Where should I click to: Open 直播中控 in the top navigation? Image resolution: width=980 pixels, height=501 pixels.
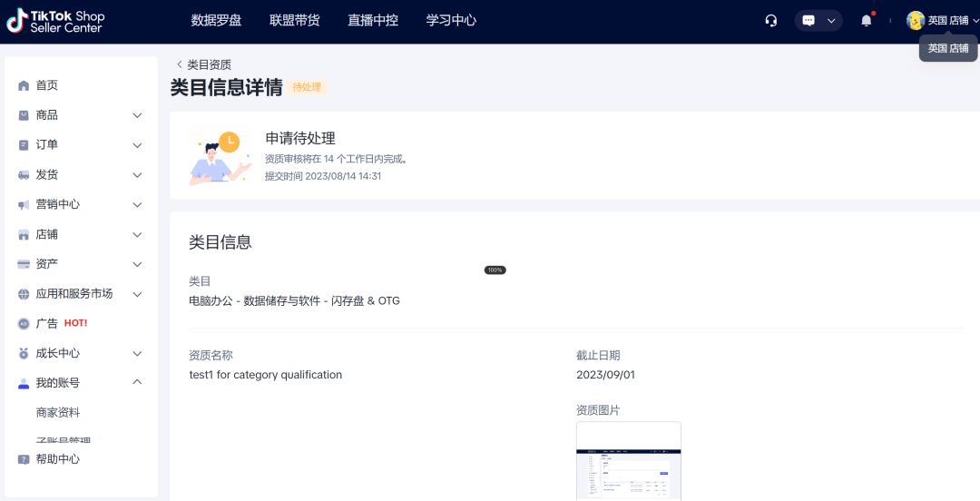tap(373, 21)
